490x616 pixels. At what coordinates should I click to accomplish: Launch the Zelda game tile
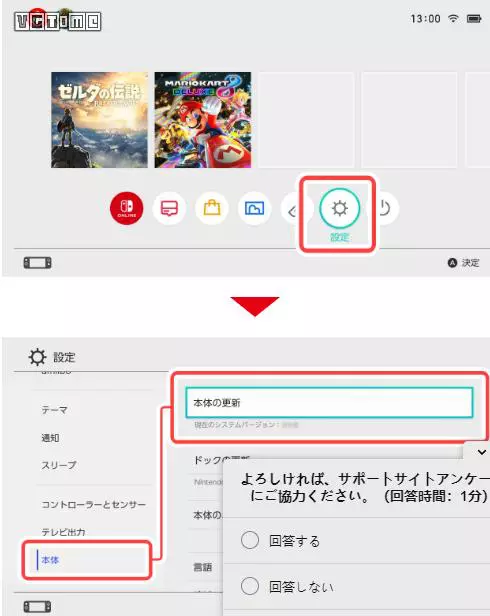99,120
